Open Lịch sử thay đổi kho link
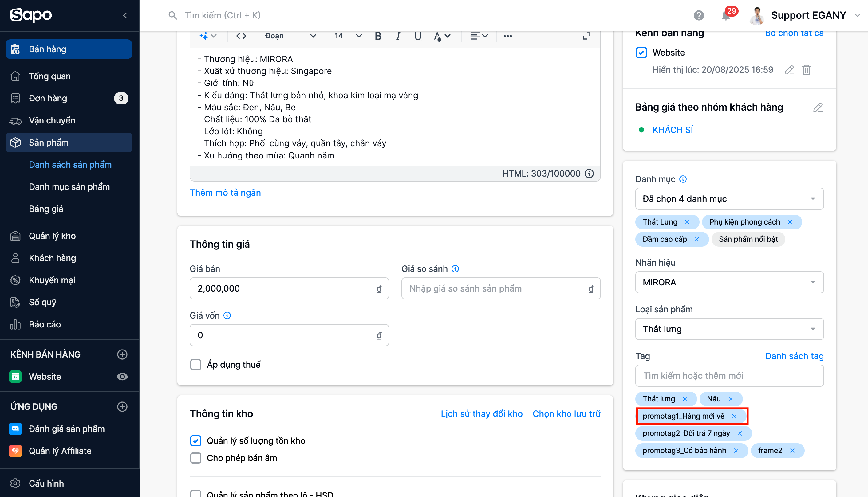868x497 pixels. [x=481, y=414]
